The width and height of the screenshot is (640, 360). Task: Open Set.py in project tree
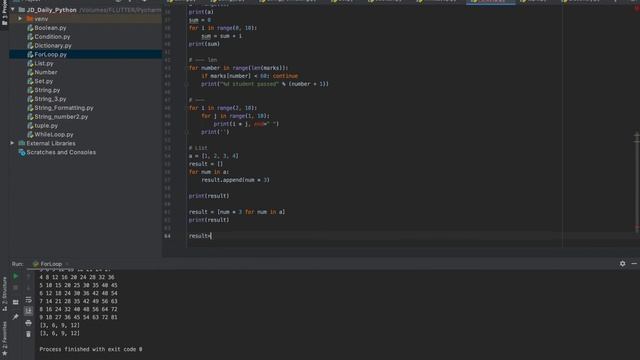(44, 81)
